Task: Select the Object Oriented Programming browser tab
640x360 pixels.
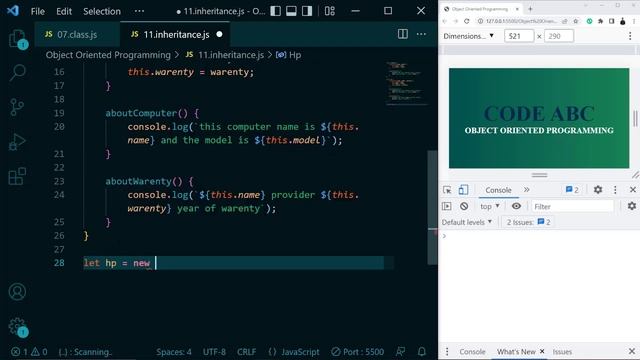Action: [481, 9]
